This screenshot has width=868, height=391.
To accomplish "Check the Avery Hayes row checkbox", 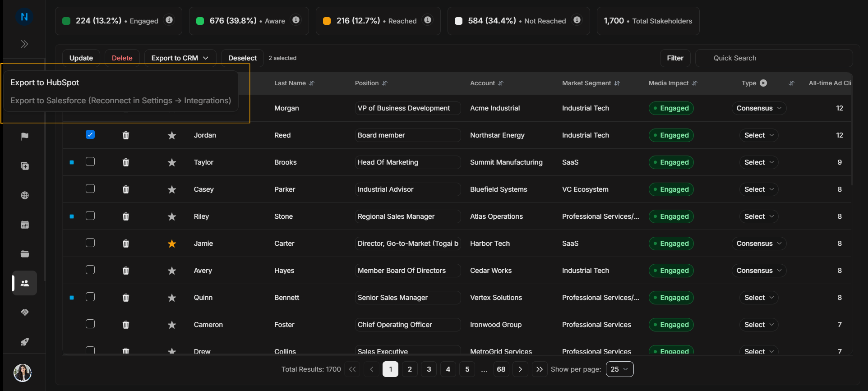I will click(90, 270).
